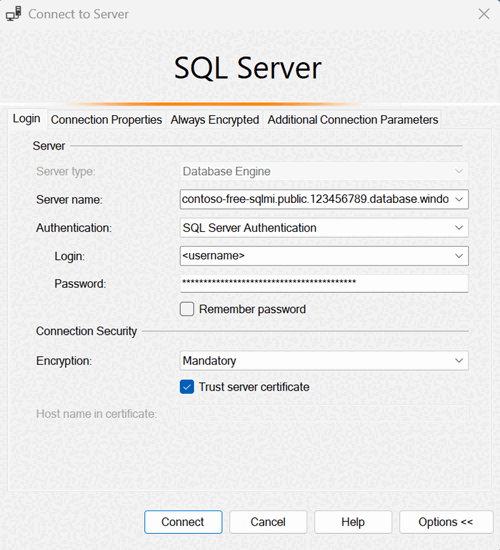Open Help for this dialog
The width and height of the screenshot is (500, 550).
point(353,522)
